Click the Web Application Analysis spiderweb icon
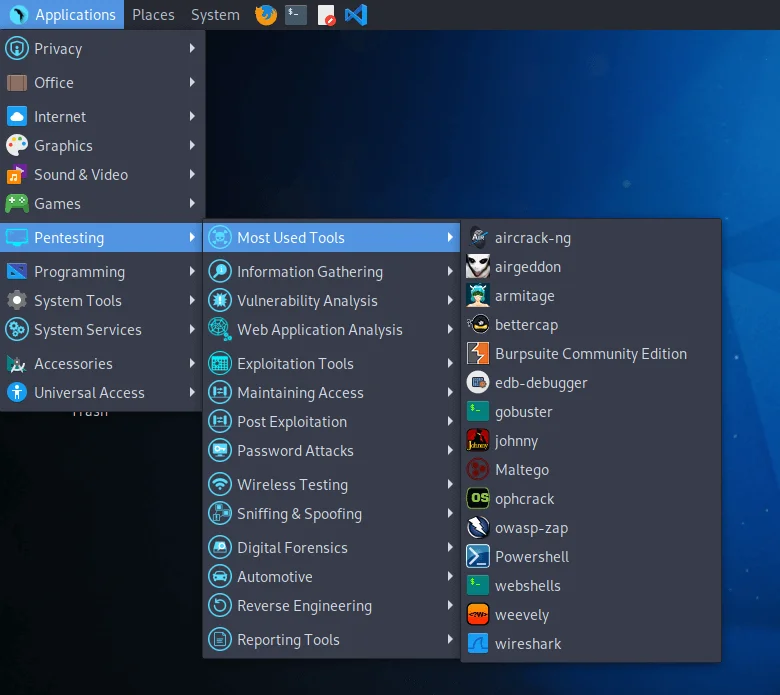Screen dimensions: 780x695 click(x=220, y=329)
